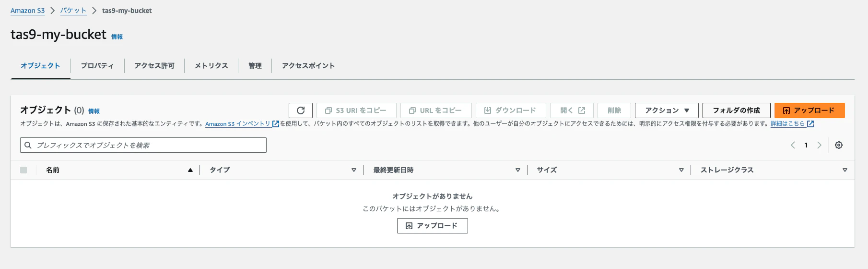Open Amazon S3 breadcrumb link
Viewport: 868px width, 269px height.
point(28,11)
